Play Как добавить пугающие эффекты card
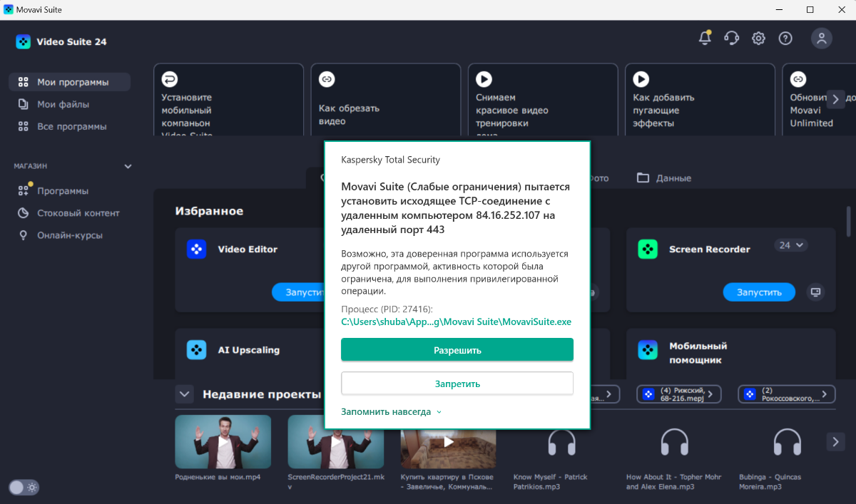Viewport: 856px width, 504px height. 700,99
